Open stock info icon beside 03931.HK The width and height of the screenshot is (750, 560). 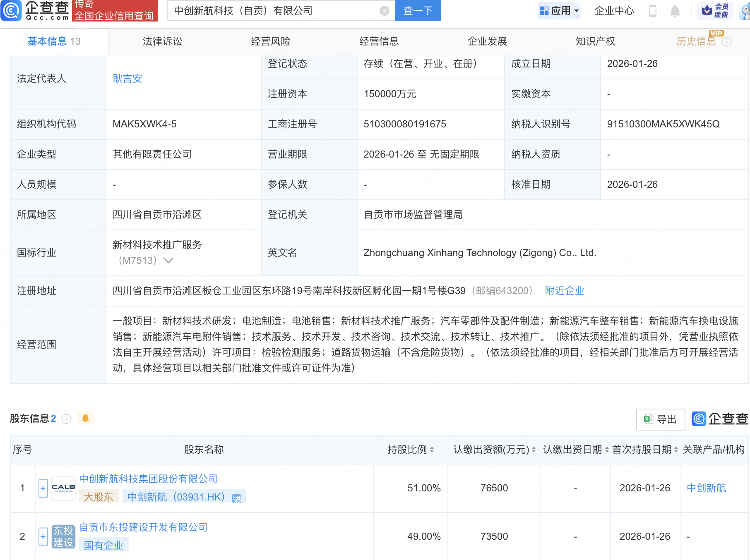(x=237, y=498)
